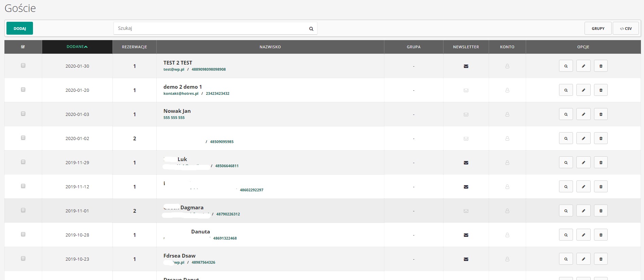Edit the guest Dagmara entry

[583, 211]
